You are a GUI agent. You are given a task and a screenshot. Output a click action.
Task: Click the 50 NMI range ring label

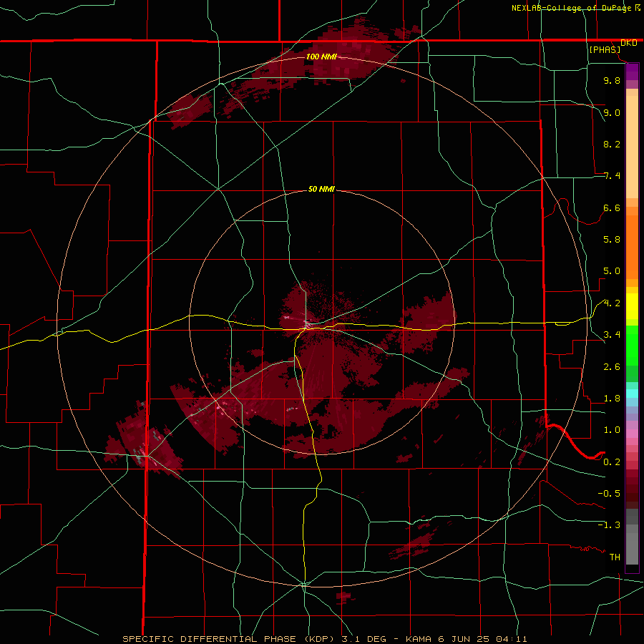tap(321, 190)
